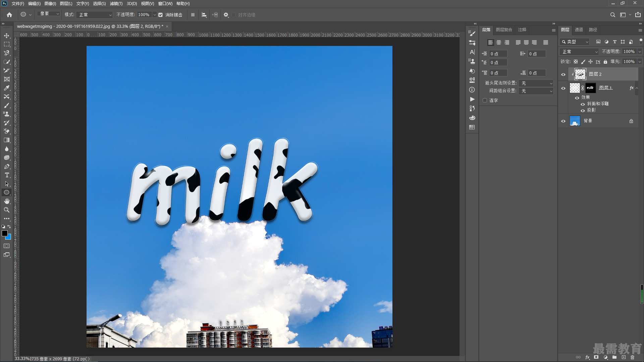Open the 像素 tool mode dropdown

(x=49, y=14)
